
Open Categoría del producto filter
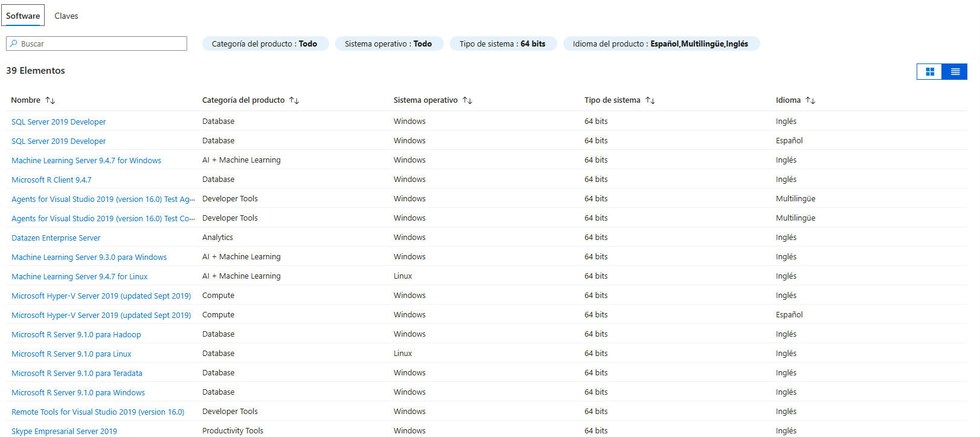coord(264,44)
